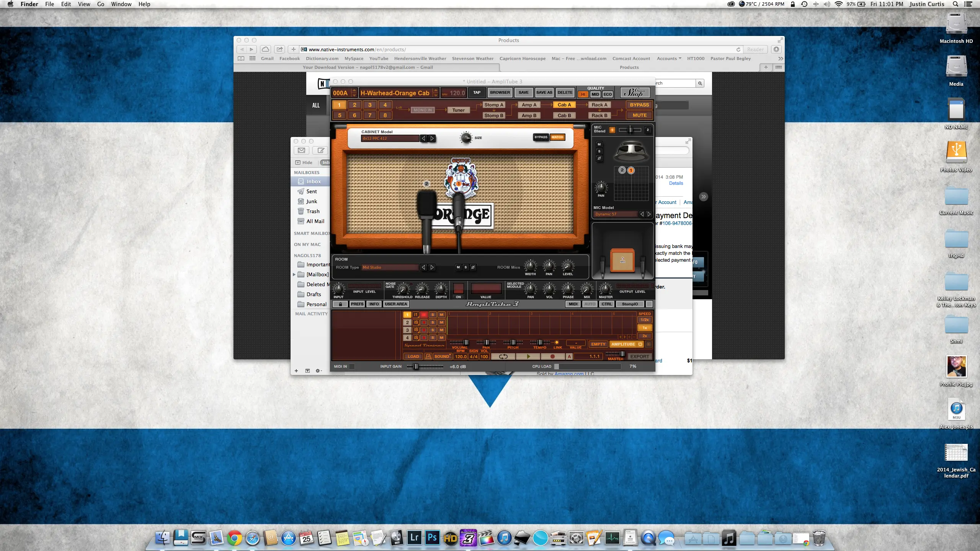Open the 4x12 PPC 412 cabinet model list
Image resolution: width=980 pixels, height=551 pixels.
click(390, 138)
